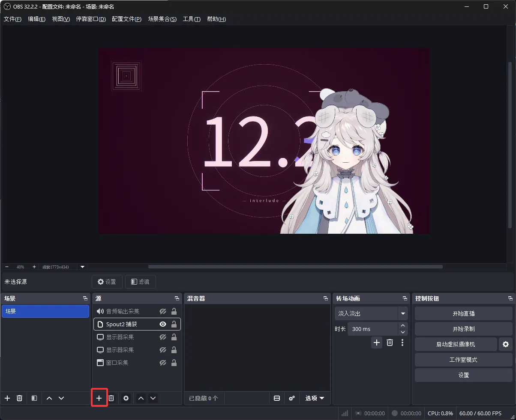Click the 开始直播 button
Image resolution: width=516 pixels, height=420 pixels.
(464, 313)
